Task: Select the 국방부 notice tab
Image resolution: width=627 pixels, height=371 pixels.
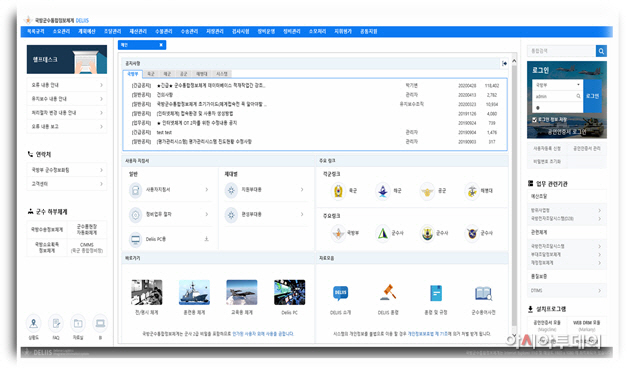Action: (x=132, y=74)
